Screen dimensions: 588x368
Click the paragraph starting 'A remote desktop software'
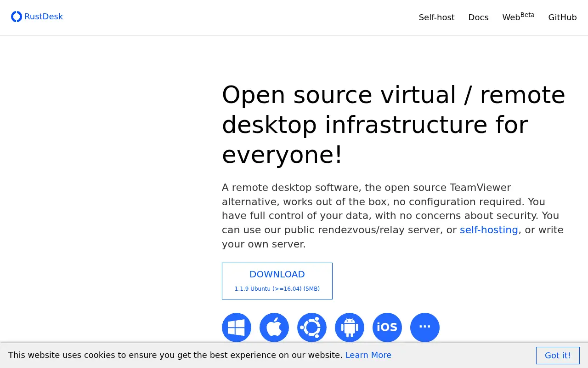coord(393,216)
